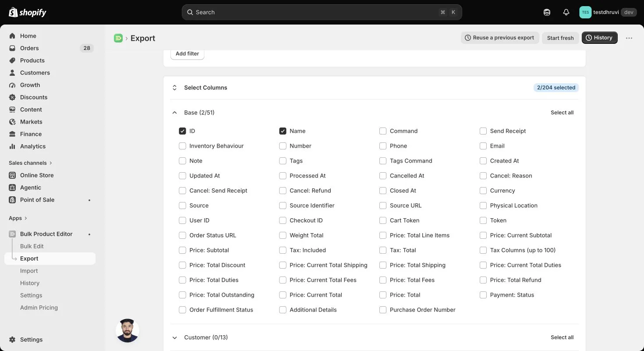Click the Start fresh button
This screenshot has width=644, height=351.
point(560,38)
